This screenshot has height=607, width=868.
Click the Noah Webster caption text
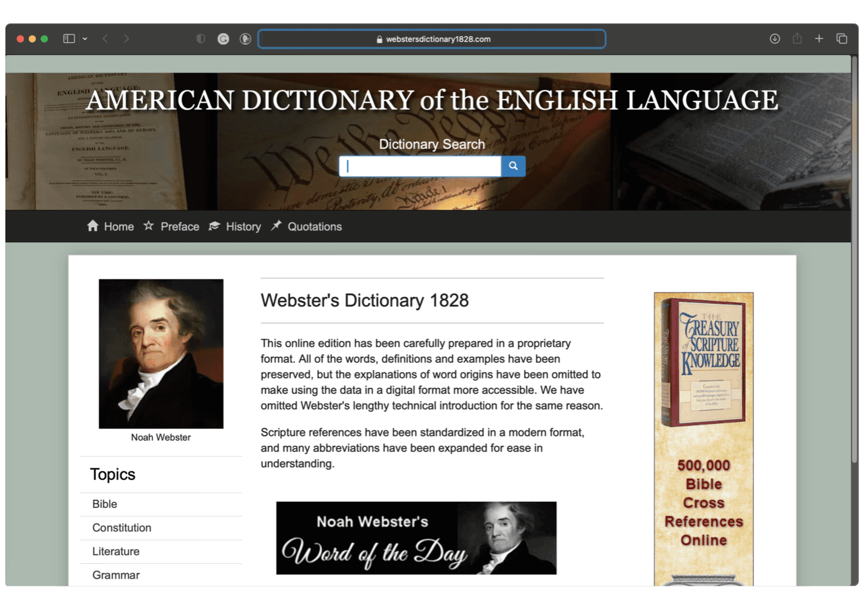click(161, 437)
